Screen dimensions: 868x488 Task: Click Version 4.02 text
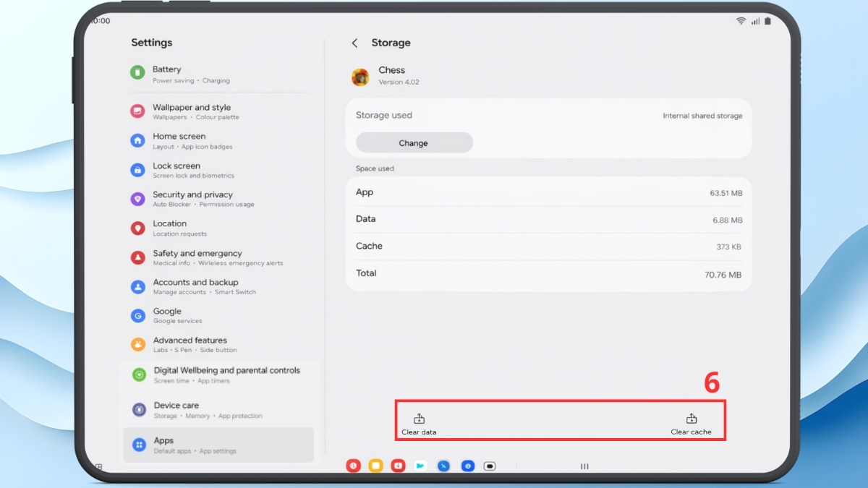pos(399,82)
